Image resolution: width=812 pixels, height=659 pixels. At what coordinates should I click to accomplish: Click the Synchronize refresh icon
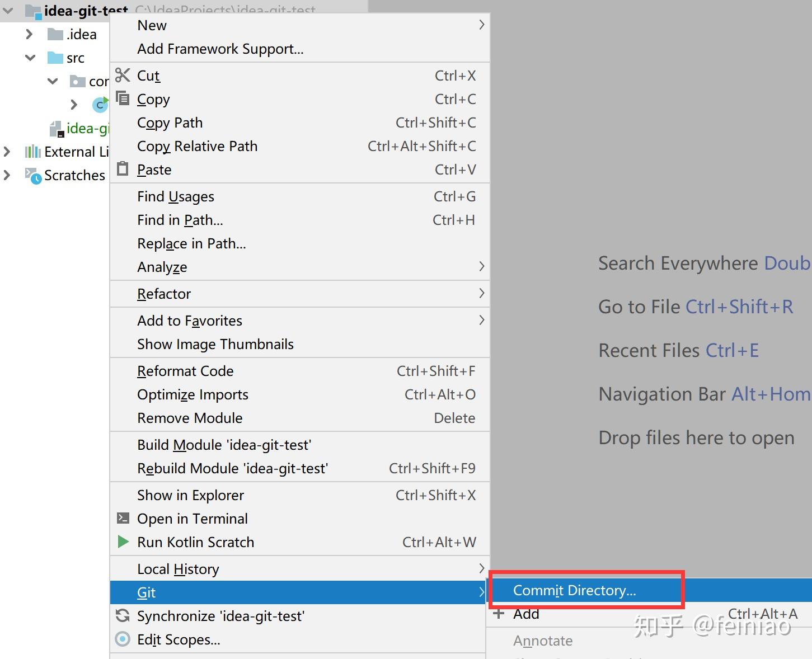pyautogui.click(x=123, y=615)
